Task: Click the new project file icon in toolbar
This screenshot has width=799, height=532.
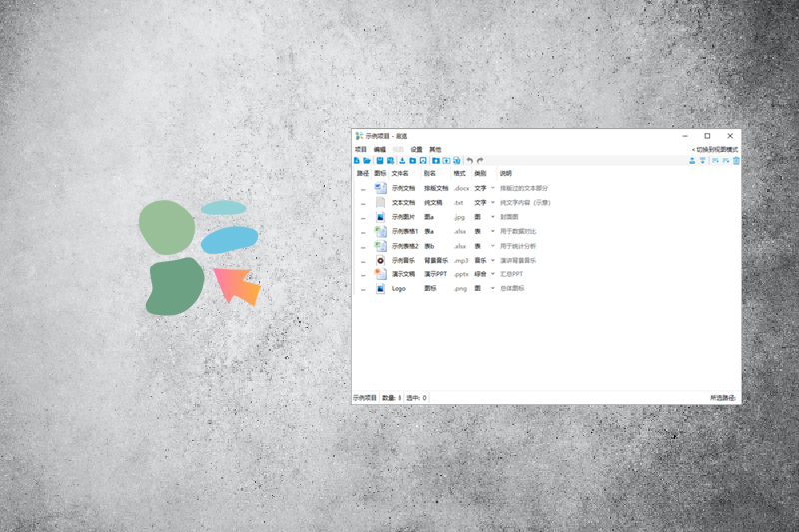Action: click(357, 161)
